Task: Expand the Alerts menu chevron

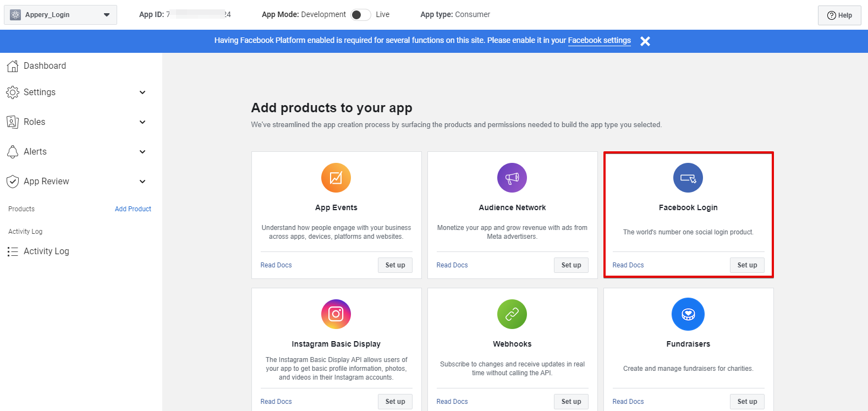Action: coord(142,152)
